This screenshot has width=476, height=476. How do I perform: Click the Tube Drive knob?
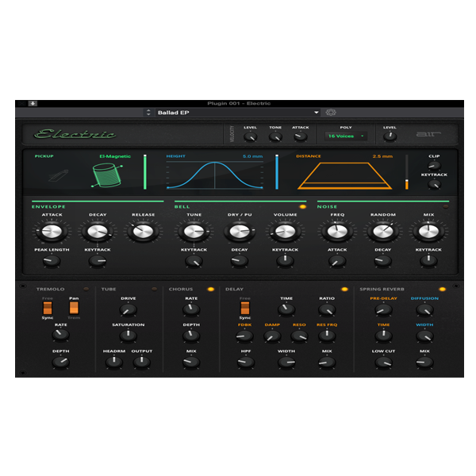(x=128, y=309)
